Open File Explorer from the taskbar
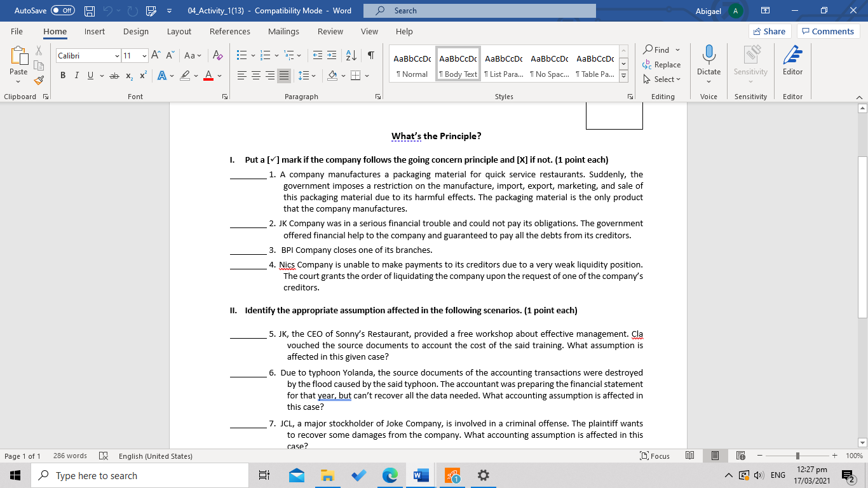This screenshot has width=868, height=488. click(x=327, y=475)
